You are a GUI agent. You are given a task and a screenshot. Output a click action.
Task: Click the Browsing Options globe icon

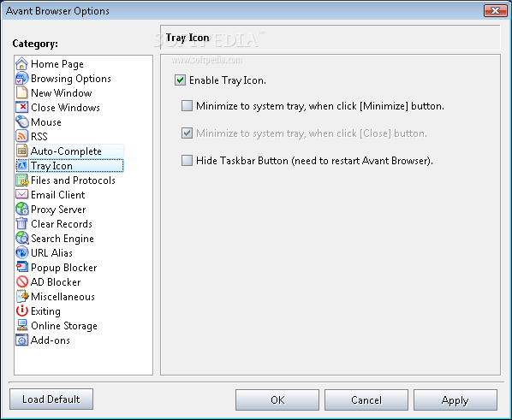[x=21, y=79]
